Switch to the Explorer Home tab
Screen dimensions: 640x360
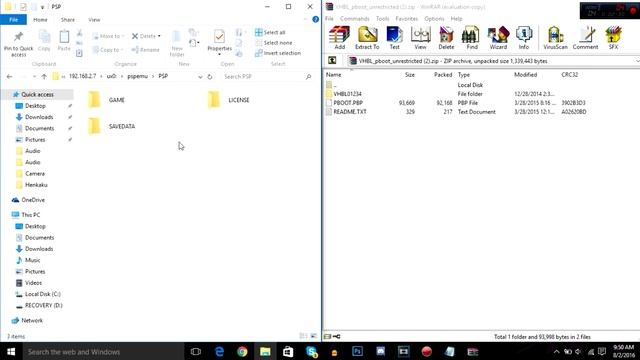pyautogui.click(x=40, y=20)
